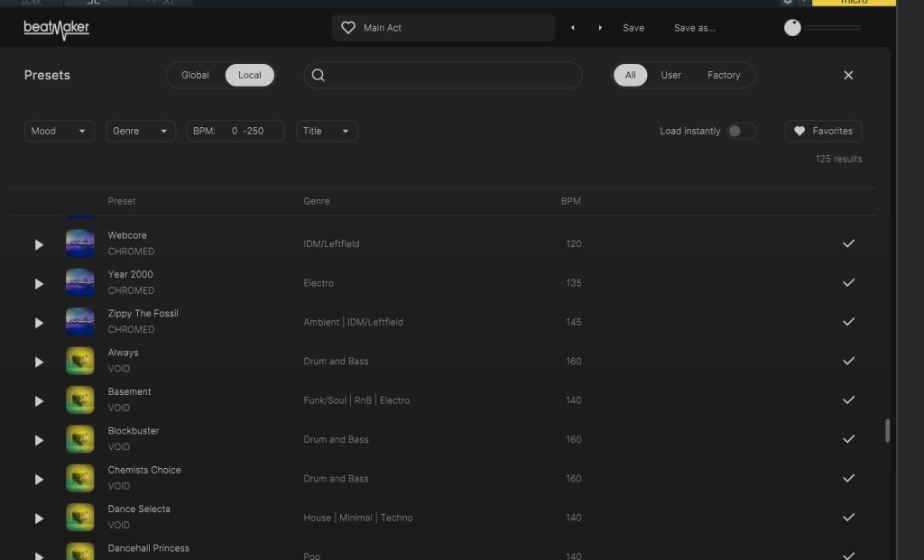Open the Favorites filter button
Screen dimensions: 924x560
pos(823,132)
